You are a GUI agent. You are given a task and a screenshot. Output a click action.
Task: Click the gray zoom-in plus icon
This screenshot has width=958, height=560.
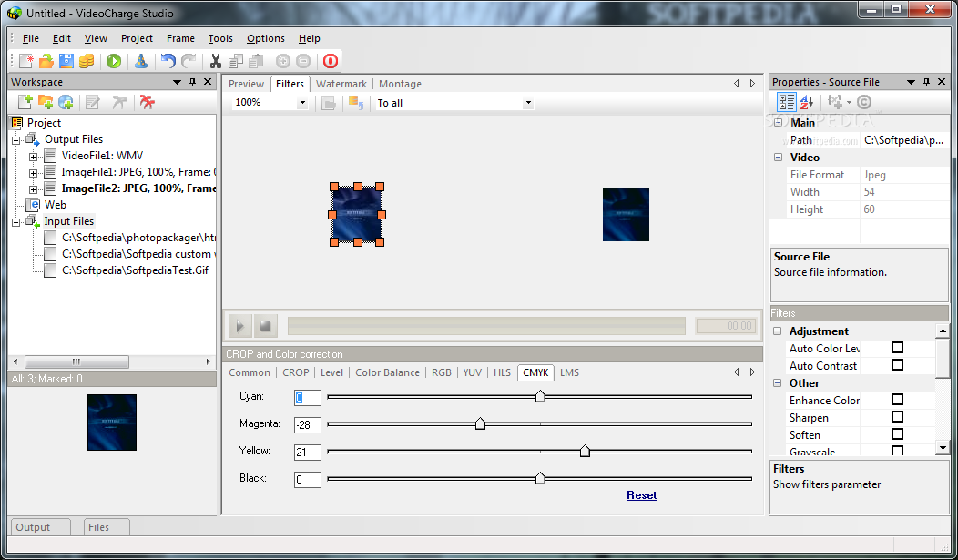(283, 61)
